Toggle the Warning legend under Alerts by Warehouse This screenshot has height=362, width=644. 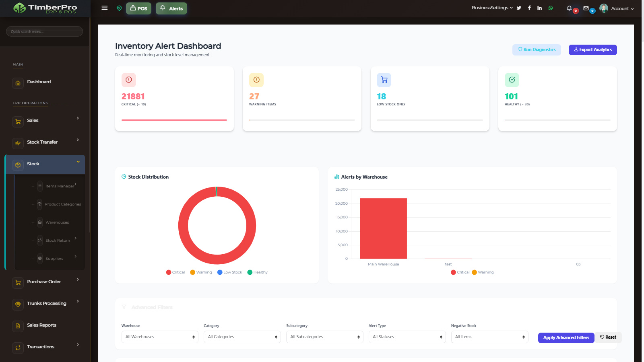pyautogui.click(x=483, y=272)
